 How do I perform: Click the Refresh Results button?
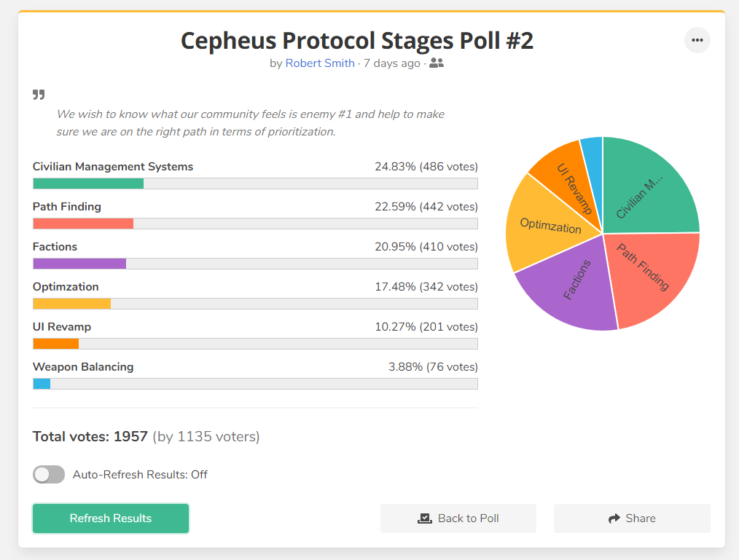pyautogui.click(x=111, y=518)
